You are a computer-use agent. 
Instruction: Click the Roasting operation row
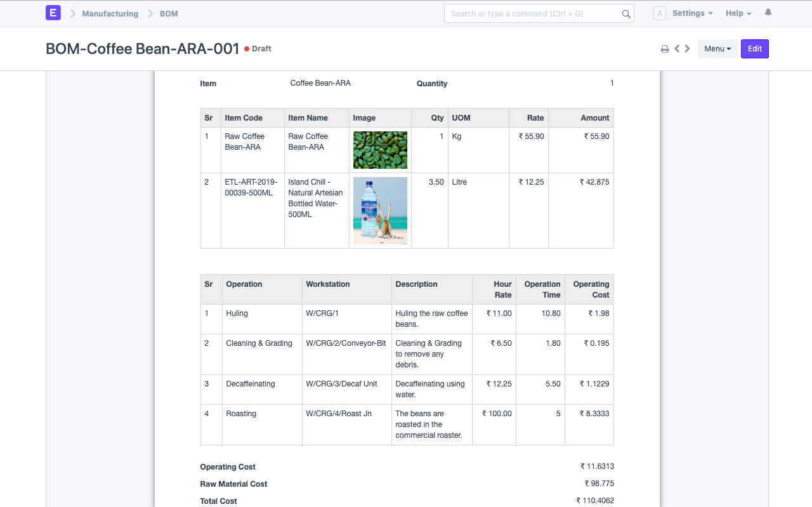407,425
